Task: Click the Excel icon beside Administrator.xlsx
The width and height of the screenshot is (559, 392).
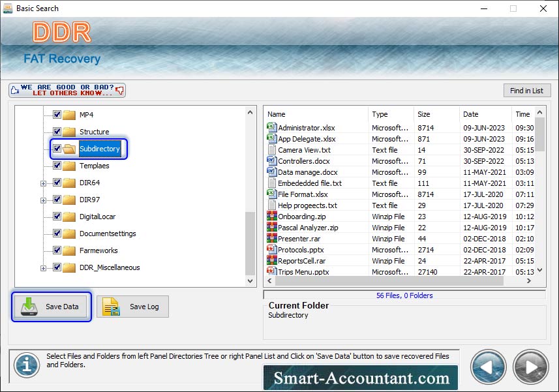Action: 271,127
